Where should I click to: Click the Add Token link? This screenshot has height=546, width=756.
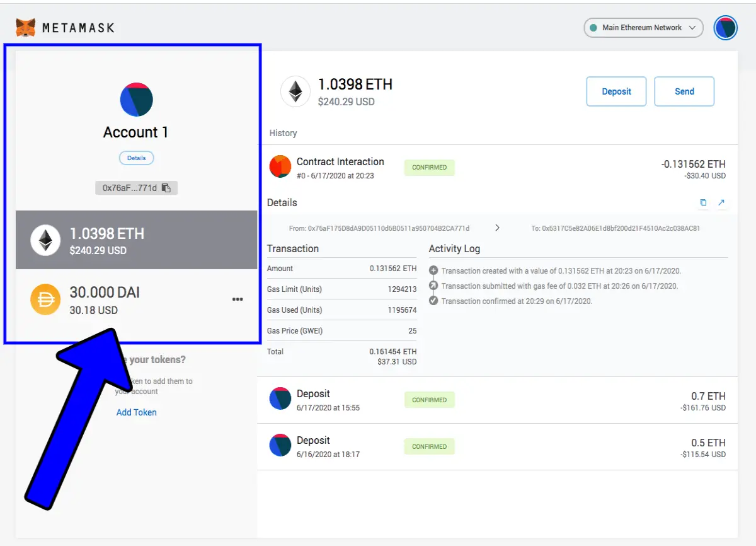(137, 412)
